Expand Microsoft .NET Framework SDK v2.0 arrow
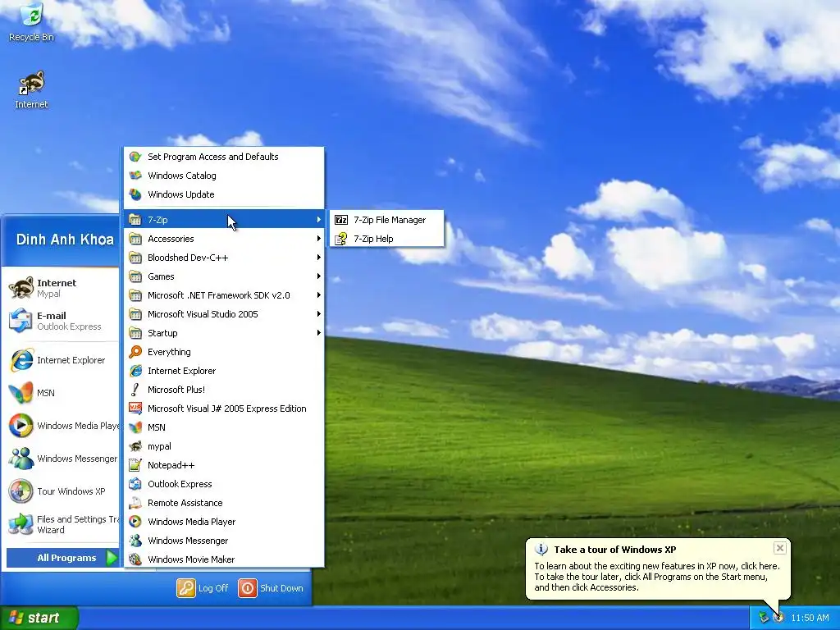Viewport: 840px width, 630px height. tap(319, 295)
